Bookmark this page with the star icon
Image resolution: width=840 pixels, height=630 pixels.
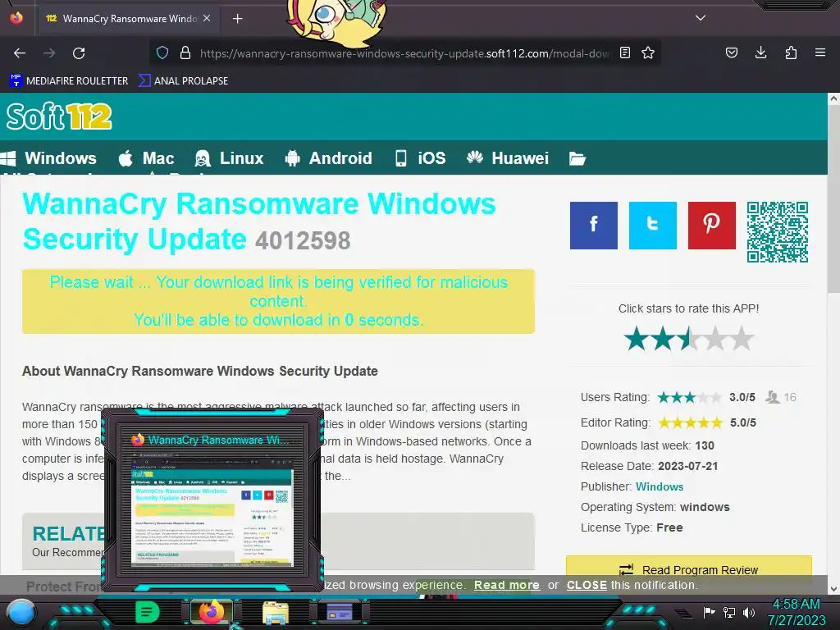648,53
